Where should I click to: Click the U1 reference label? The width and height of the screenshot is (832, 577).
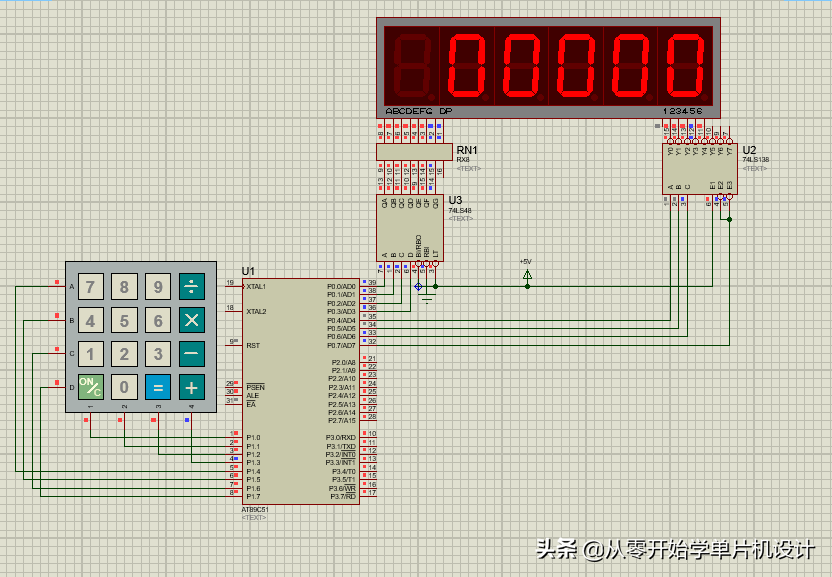248,271
